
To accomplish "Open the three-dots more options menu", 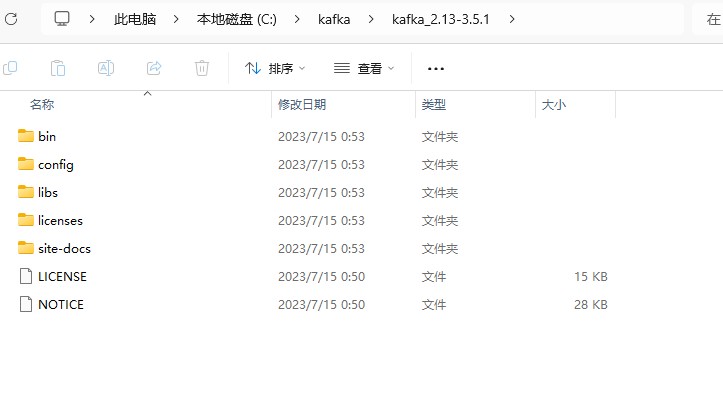I will tap(436, 69).
